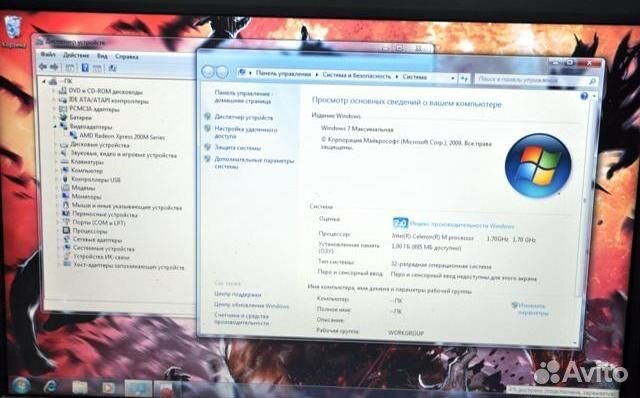Expand the Сетевые адаптеры category
Viewport: 640px width, 398px height.
pos(58,240)
